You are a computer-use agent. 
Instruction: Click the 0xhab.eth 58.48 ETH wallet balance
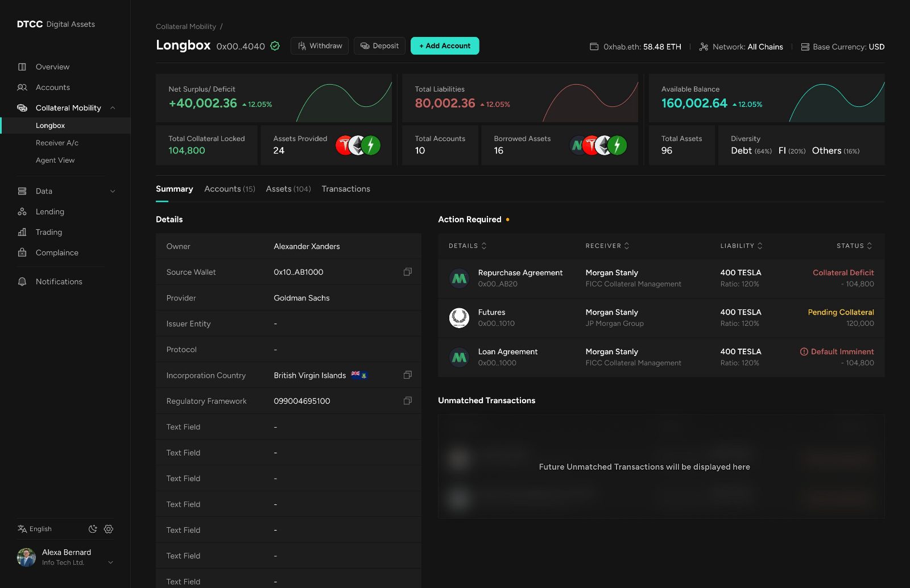pyautogui.click(x=635, y=47)
